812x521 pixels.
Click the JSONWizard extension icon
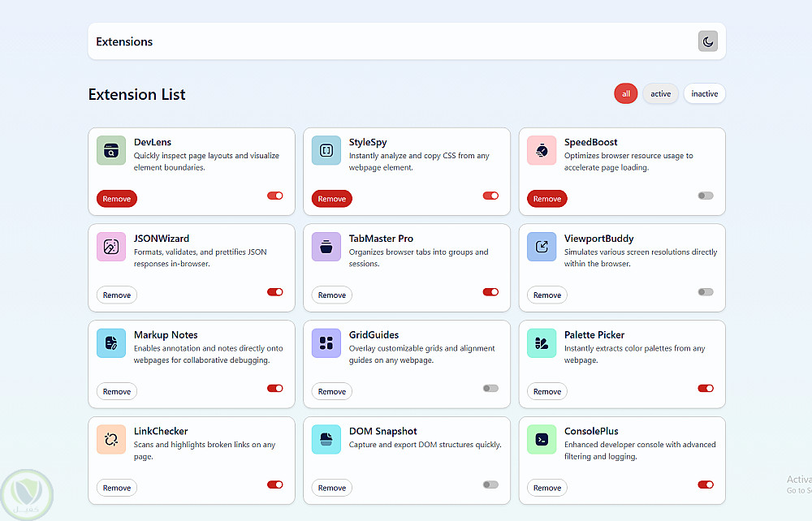coord(111,247)
